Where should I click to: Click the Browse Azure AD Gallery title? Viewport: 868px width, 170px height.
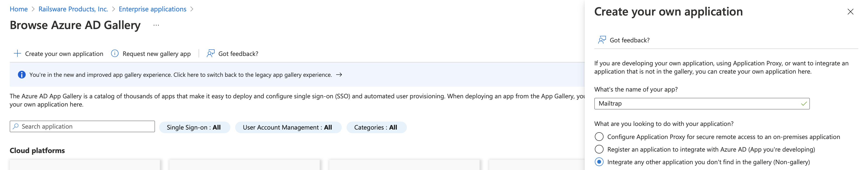[x=75, y=25]
